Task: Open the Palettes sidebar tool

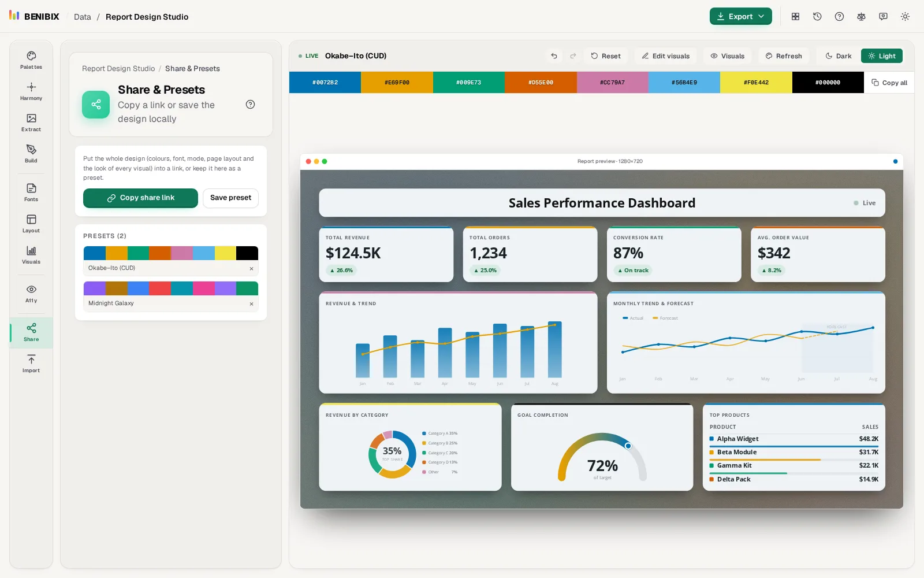Action: [31, 60]
